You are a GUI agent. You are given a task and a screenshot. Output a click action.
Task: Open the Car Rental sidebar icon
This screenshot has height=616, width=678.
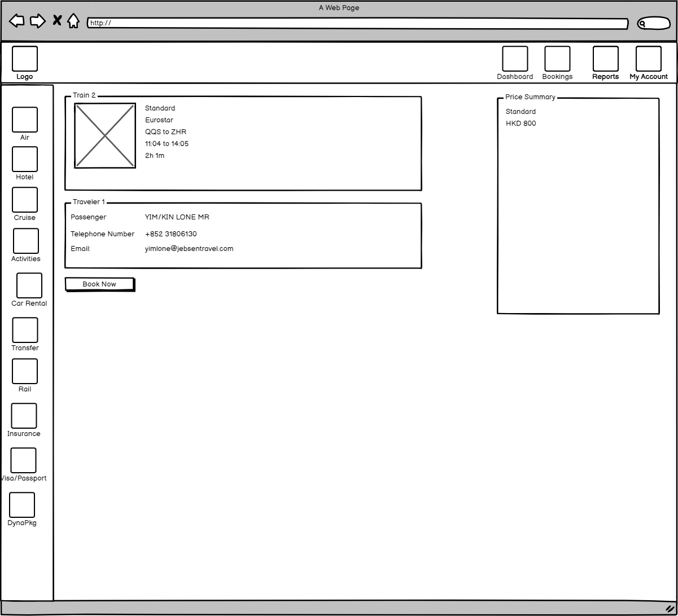[x=29, y=285]
